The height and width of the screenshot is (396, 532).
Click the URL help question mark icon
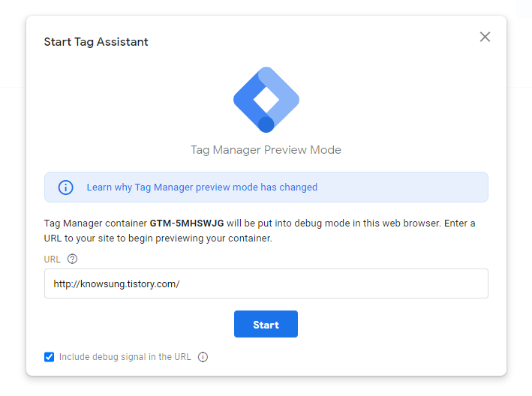pos(72,259)
